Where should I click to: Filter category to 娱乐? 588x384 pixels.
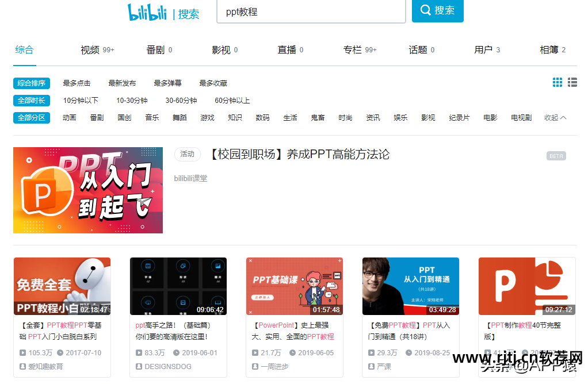[x=400, y=118]
